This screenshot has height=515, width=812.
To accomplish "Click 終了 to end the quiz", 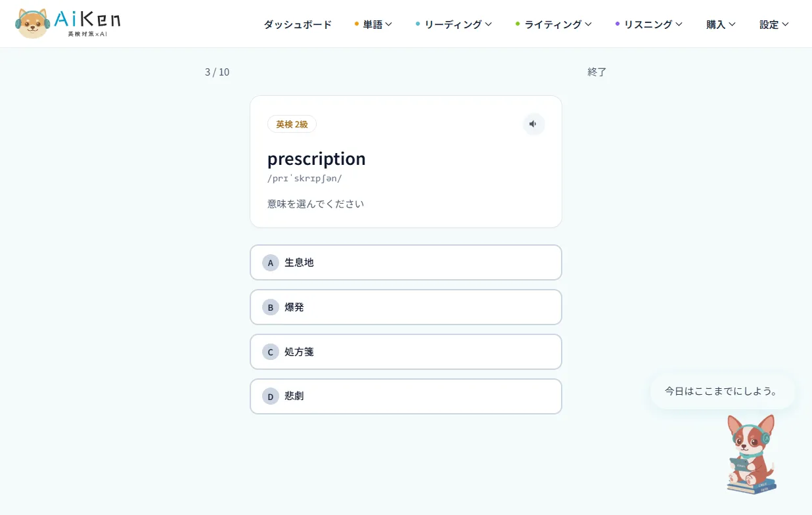I will [597, 72].
